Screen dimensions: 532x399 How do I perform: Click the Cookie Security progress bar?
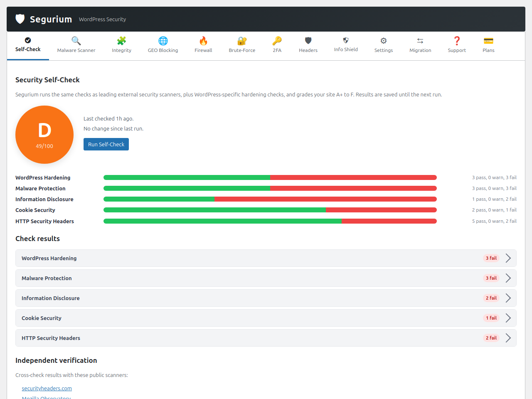270,210
